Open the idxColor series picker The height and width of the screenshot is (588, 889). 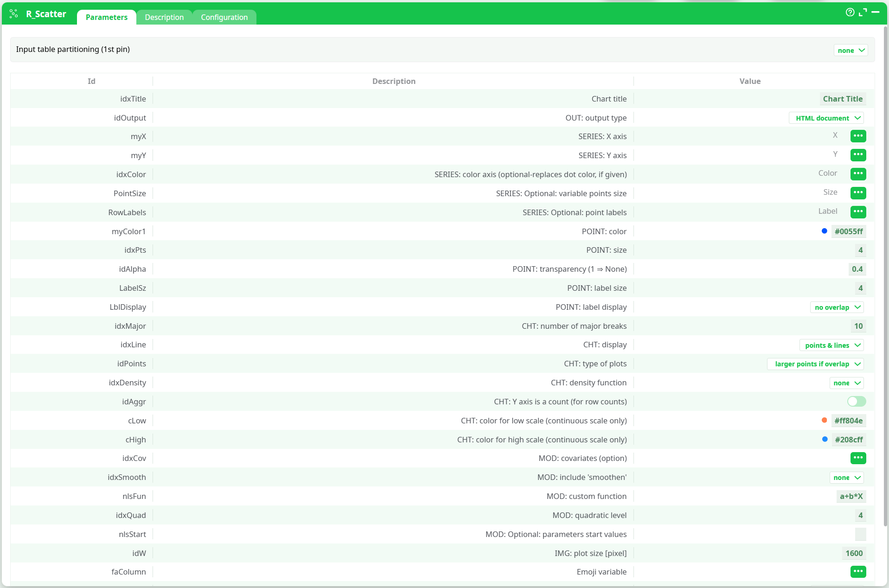click(858, 174)
